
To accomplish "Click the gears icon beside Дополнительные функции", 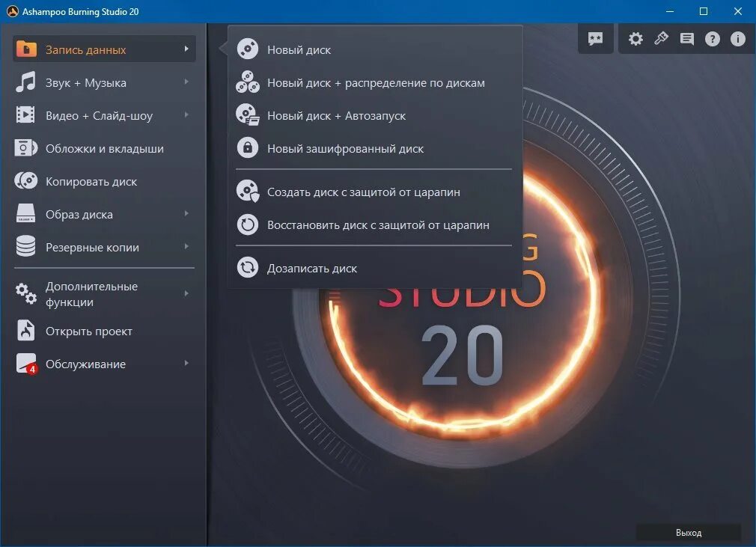I will [25, 293].
